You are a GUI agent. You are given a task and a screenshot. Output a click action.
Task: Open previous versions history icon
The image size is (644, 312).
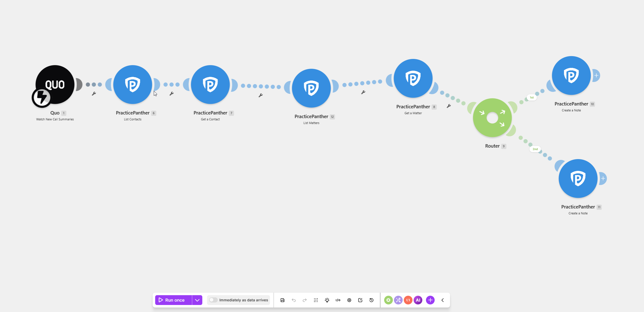click(372, 300)
